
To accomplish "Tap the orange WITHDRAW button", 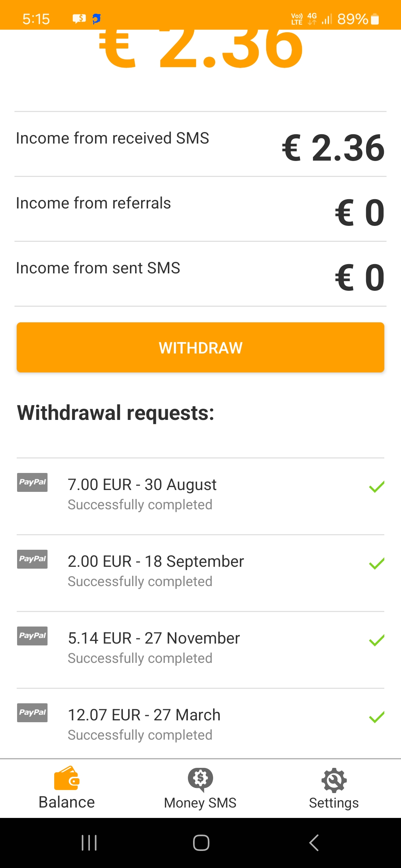I will click(200, 348).
